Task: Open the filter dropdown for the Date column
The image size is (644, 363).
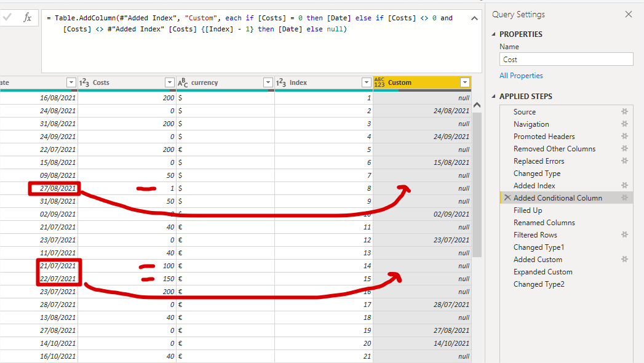Action: [x=71, y=82]
